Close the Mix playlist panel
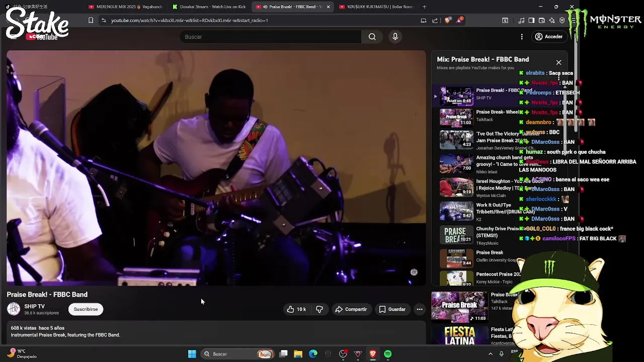The image size is (644, 362). click(x=558, y=62)
